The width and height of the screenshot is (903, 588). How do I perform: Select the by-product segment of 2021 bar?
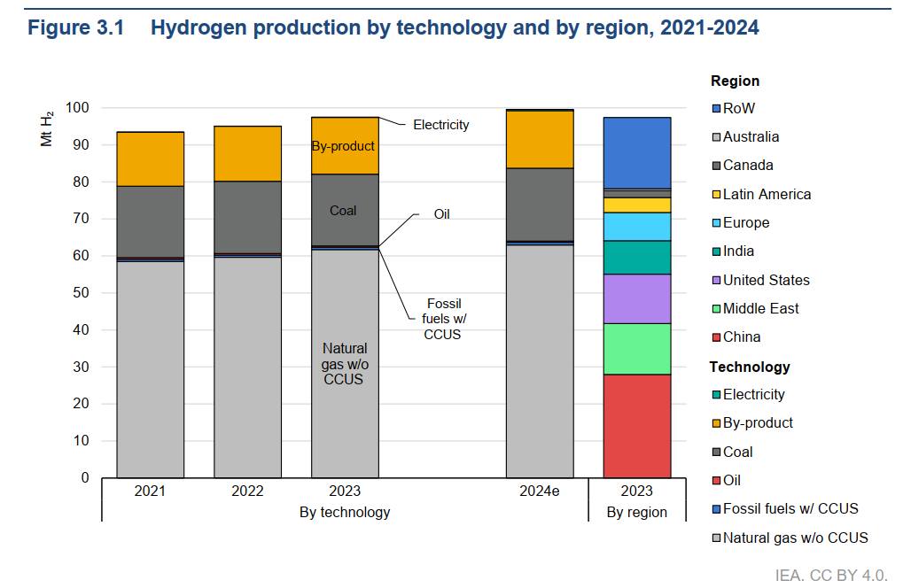coord(151,159)
